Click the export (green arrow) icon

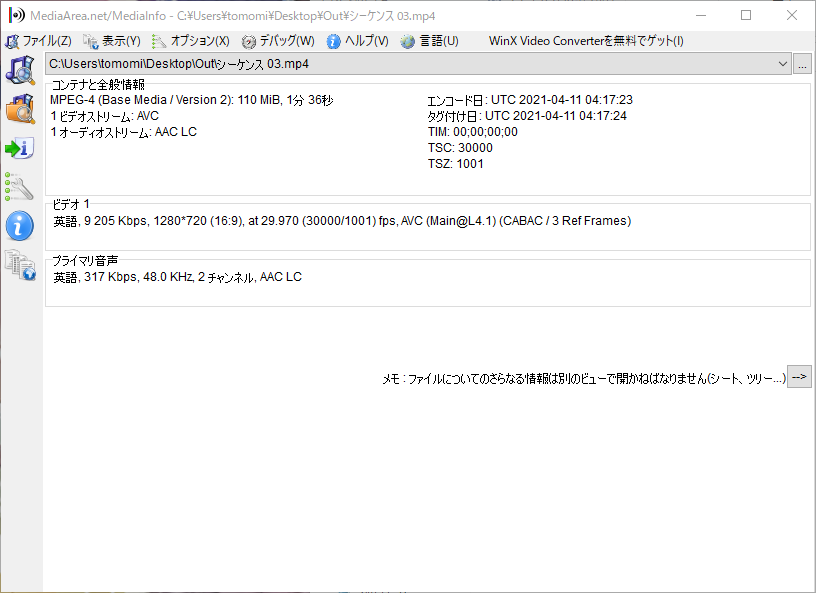(20, 148)
